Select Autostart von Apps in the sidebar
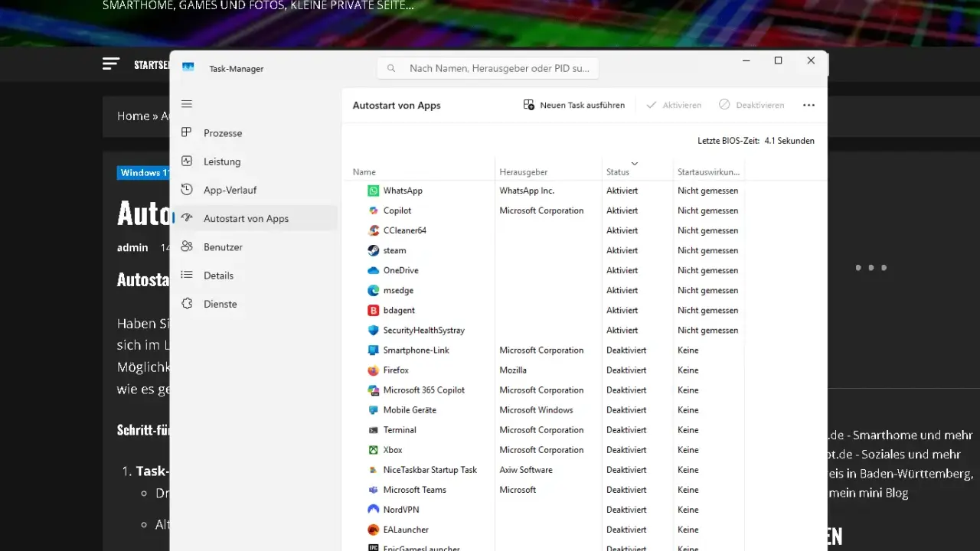 coord(254,218)
